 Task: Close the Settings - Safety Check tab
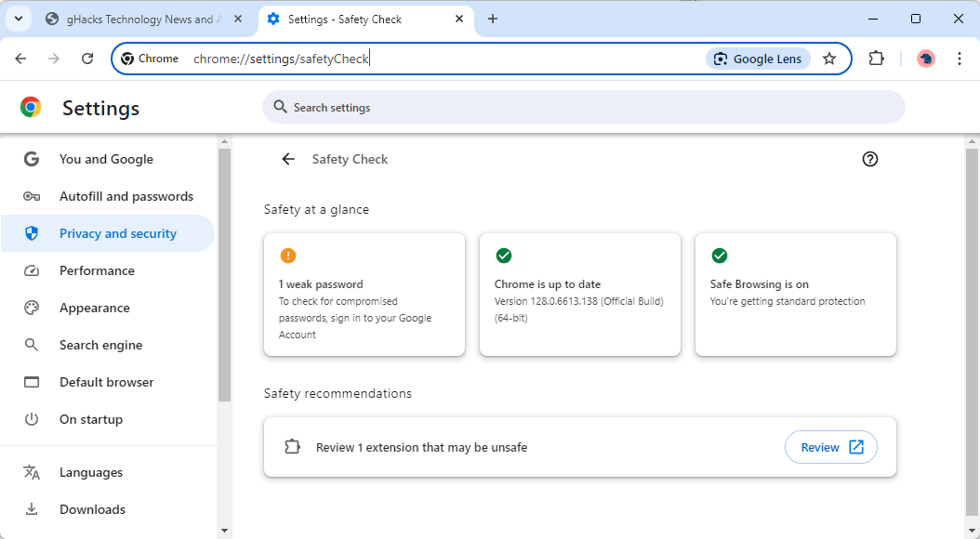459,20
